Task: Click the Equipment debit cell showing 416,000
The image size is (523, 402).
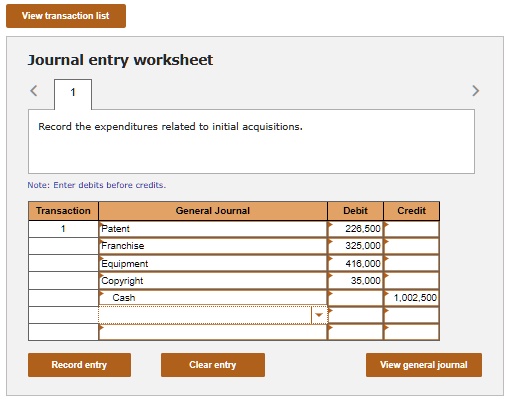Action: 356,264
